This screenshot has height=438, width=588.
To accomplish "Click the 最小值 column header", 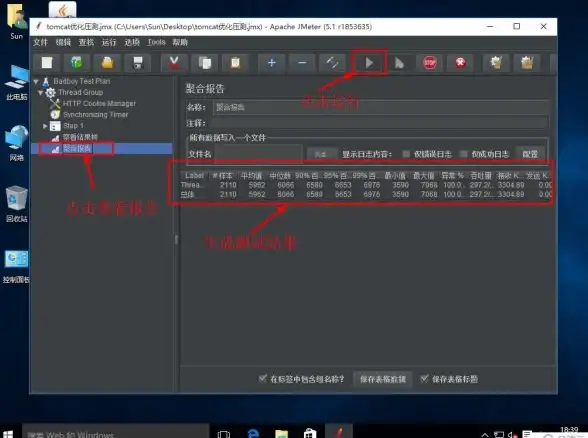I will 395,175.
